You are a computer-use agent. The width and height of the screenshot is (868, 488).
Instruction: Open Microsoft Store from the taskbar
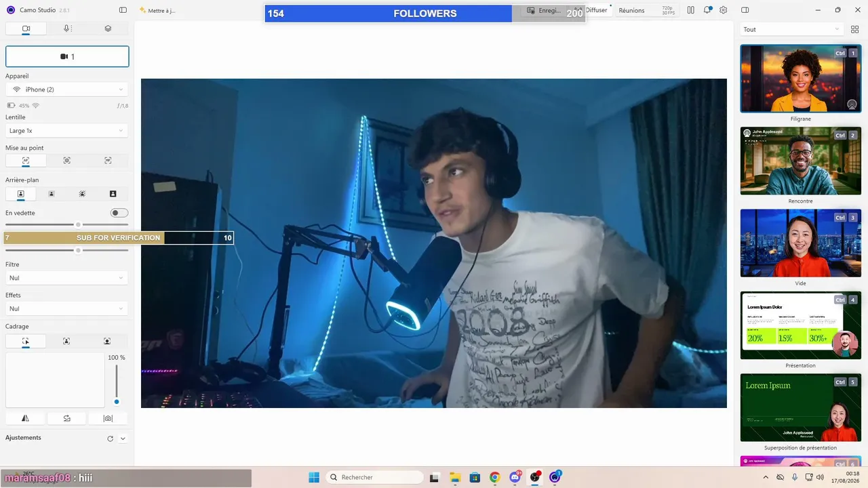475,477
